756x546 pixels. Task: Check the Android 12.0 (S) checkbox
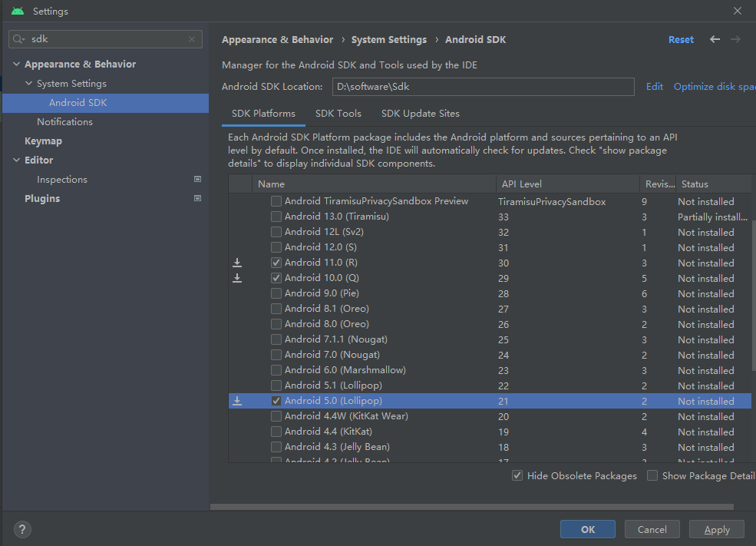point(276,247)
